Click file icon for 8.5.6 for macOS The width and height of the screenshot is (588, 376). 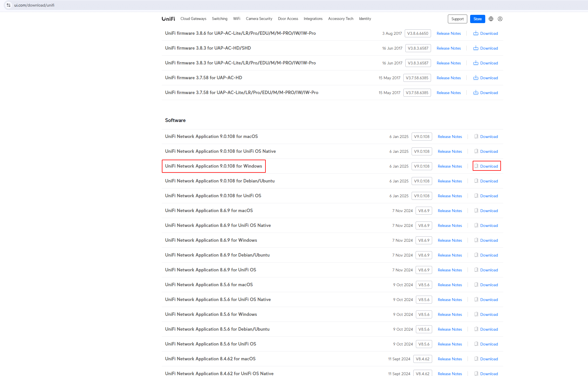pyautogui.click(x=476, y=285)
